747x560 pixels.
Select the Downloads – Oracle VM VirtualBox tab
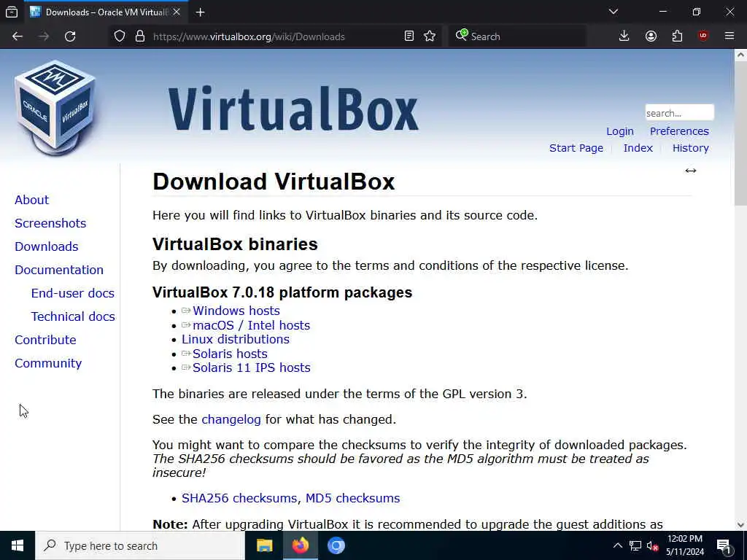105,12
